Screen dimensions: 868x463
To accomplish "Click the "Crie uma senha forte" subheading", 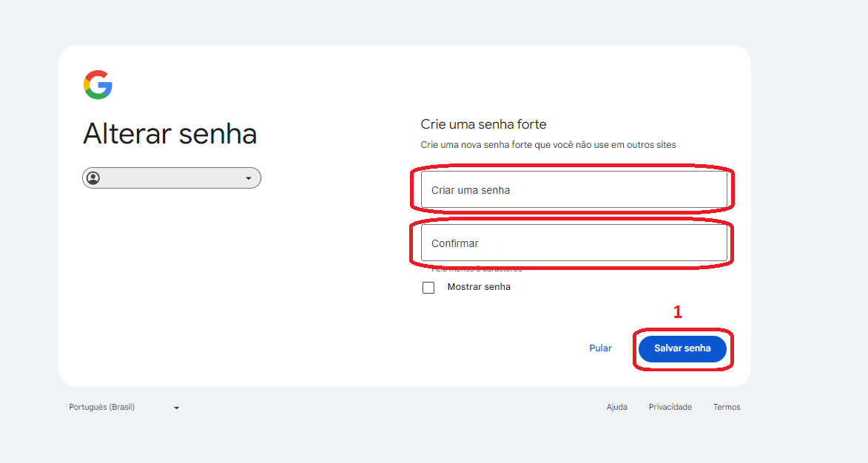I will pos(483,124).
